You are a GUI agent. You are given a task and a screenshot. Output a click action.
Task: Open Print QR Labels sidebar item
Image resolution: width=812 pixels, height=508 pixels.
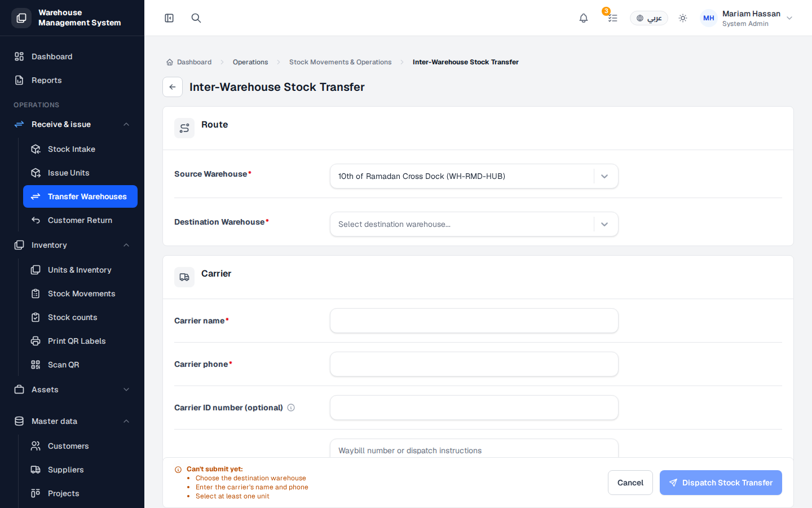click(80, 341)
